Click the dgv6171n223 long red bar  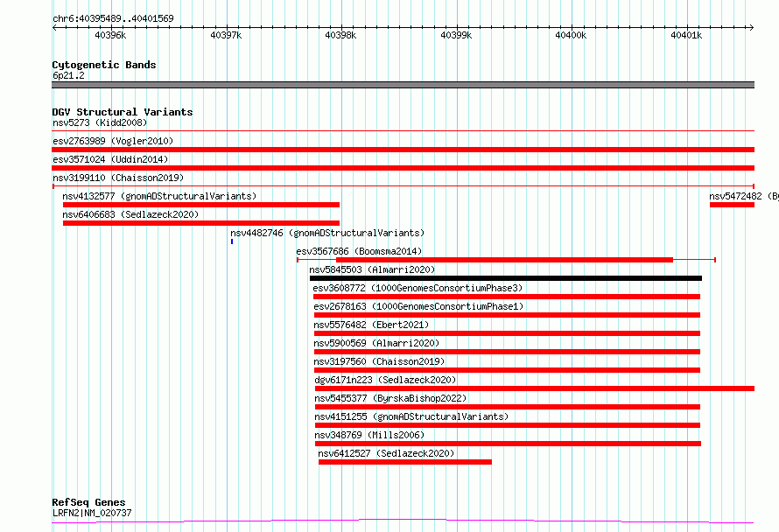(x=535, y=388)
